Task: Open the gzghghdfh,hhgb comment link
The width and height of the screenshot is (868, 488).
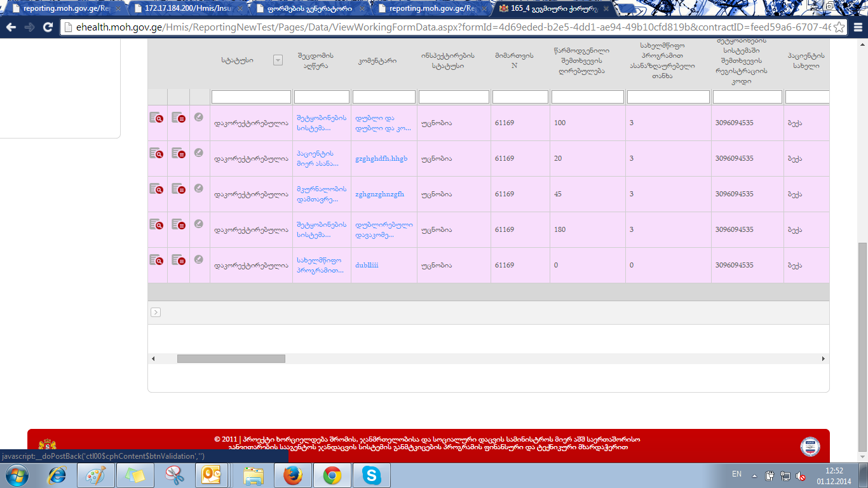Action: click(x=381, y=159)
